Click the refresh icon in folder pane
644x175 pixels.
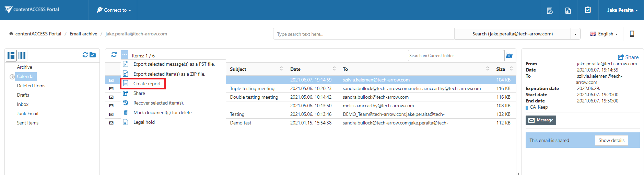click(x=85, y=55)
